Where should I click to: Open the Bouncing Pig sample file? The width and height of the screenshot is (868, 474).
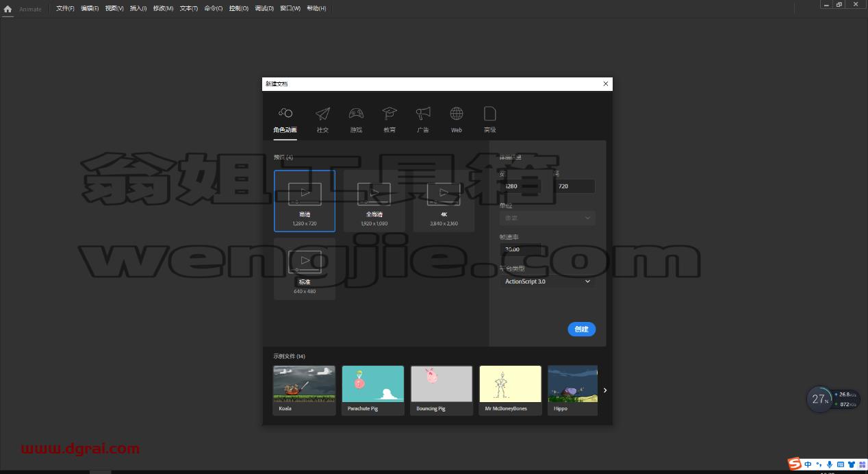(442, 390)
